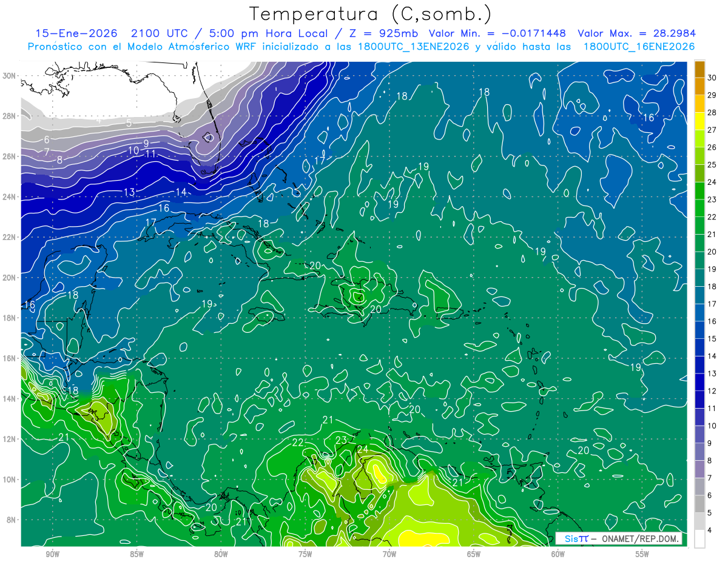Click the color bar label "12"
Viewport: 728px width, 562px height.
(712, 390)
